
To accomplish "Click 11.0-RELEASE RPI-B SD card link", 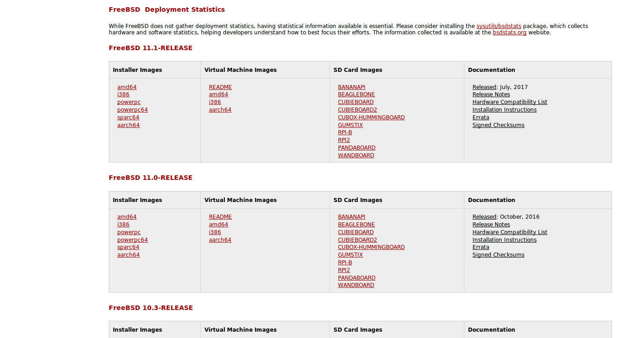I will click(345, 263).
